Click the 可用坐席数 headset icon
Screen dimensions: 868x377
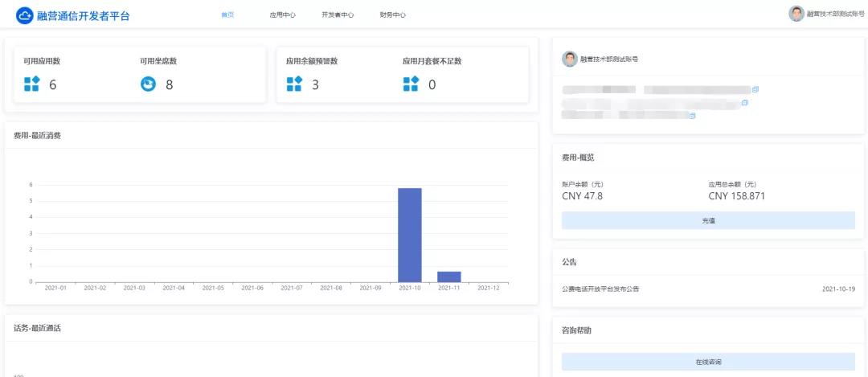coord(148,84)
